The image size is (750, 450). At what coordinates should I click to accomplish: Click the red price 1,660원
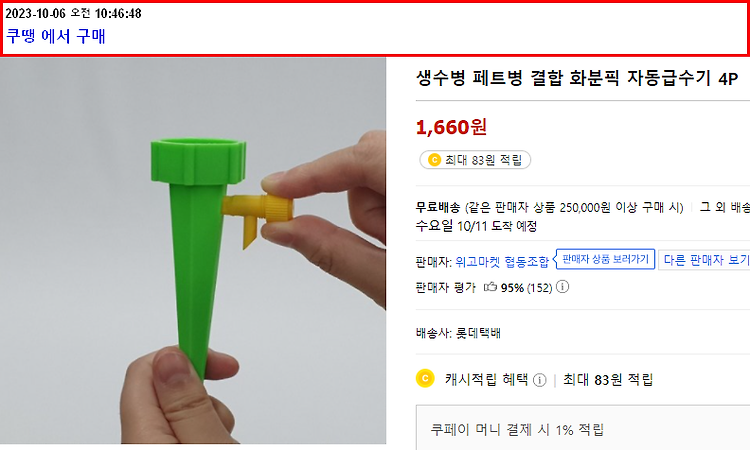[451, 127]
